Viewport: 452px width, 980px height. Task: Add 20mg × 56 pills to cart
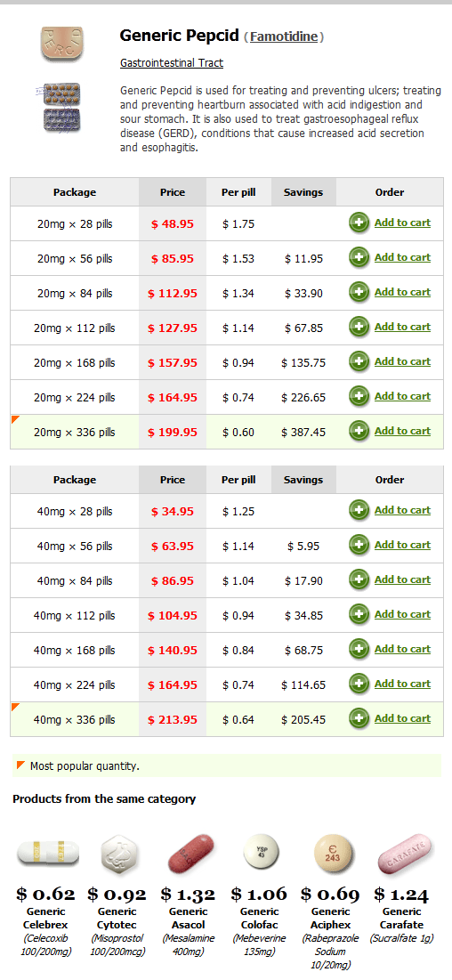point(402,257)
